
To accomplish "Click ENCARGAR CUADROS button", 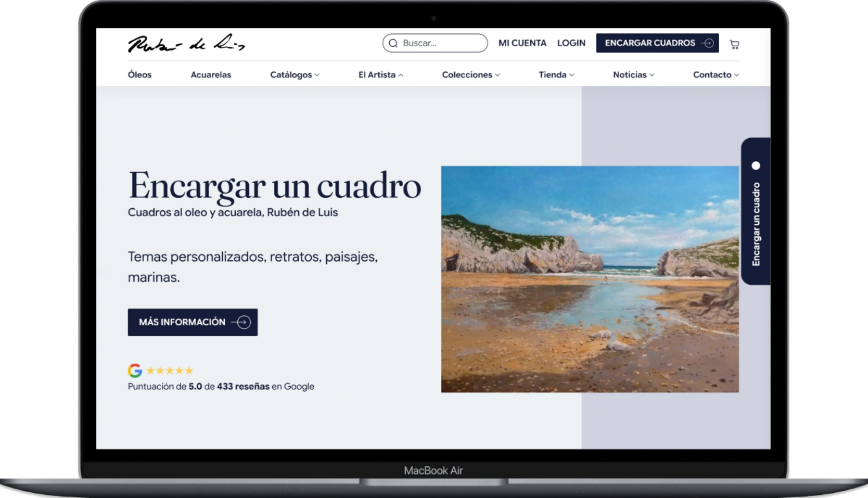I will click(657, 43).
